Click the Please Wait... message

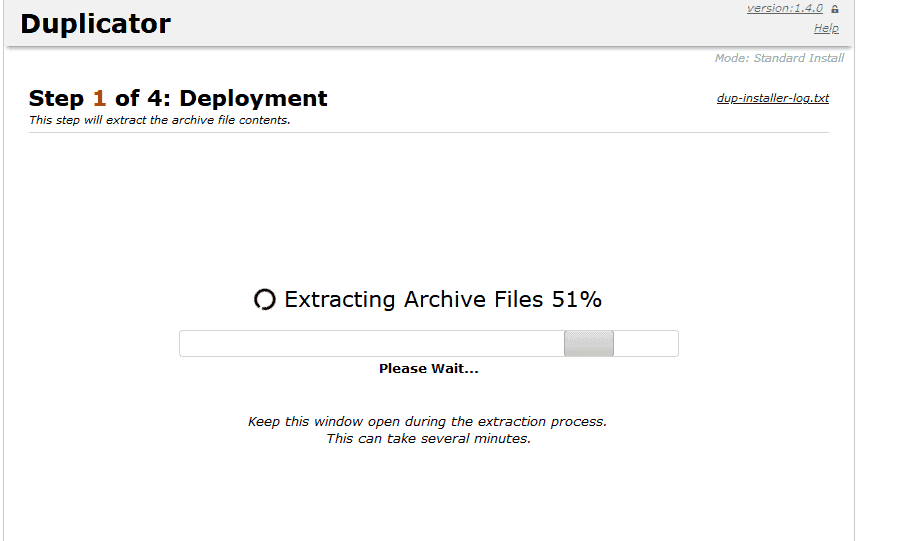click(x=429, y=369)
